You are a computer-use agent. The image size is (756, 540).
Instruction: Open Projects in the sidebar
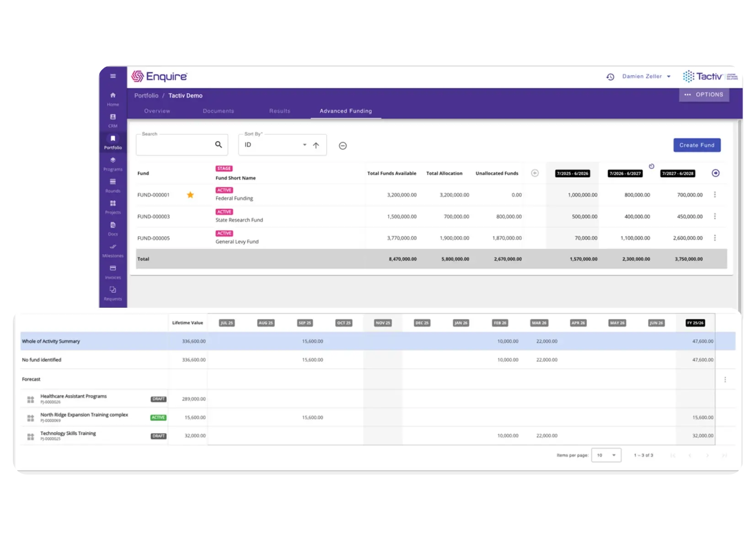pyautogui.click(x=113, y=207)
